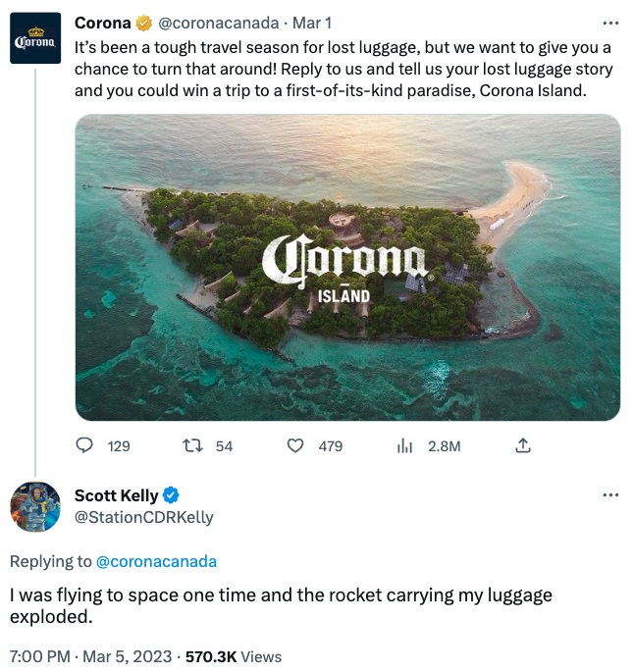Click Scott Kelly's blue verified badge
This screenshot has height=672, width=633.
(171, 495)
